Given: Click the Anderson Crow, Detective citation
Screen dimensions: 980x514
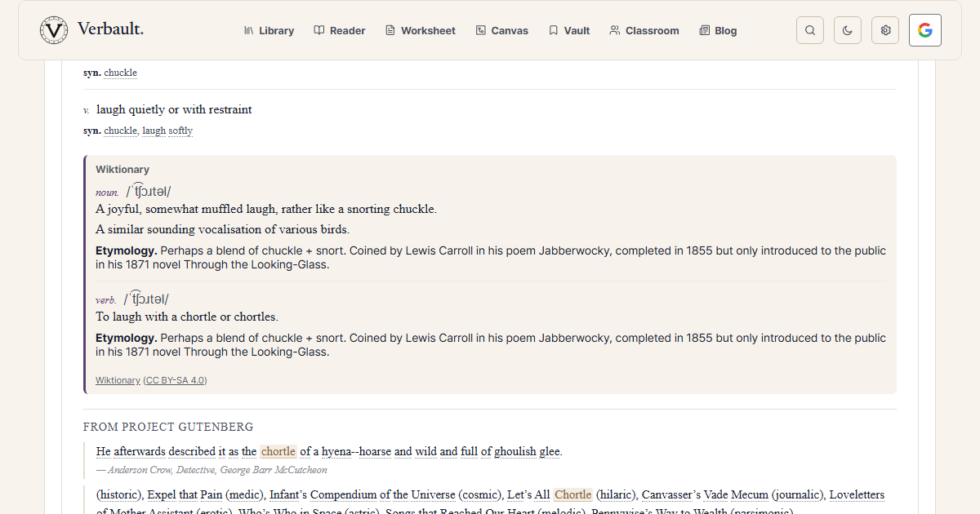Looking at the screenshot, I should (212, 470).
